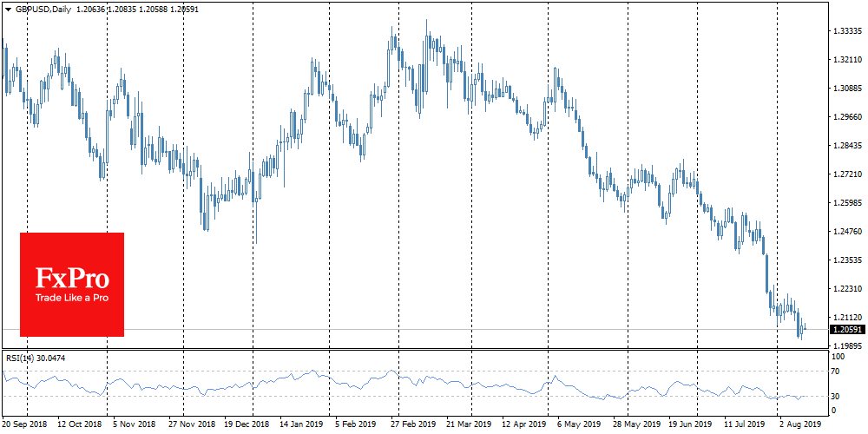868x434 pixels.
Task: Click the 1.19895 price axis label
Action: pos(846,345)
